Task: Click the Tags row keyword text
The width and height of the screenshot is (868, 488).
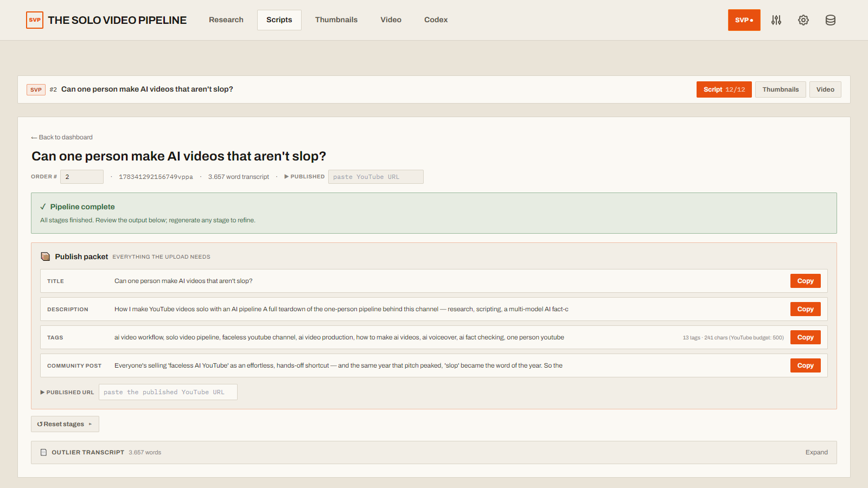Action: pyautogui.click(x=339, y=337)
